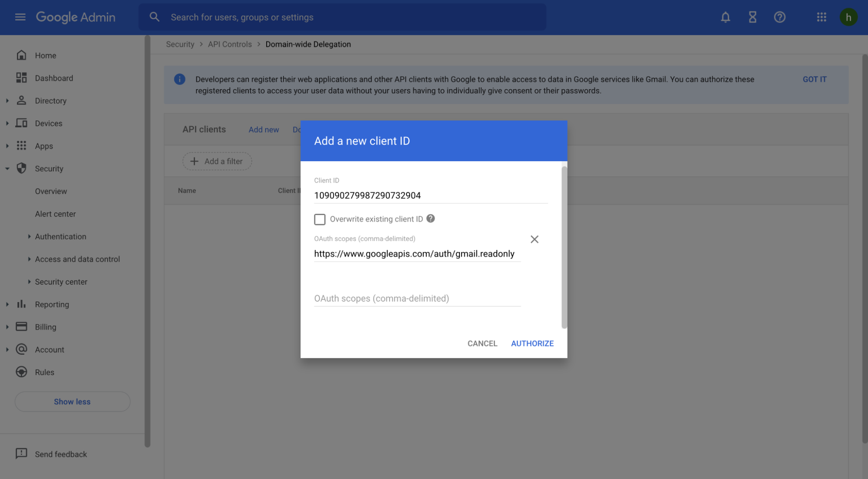Click the search magnifier icon
This screenshot has height=479, width=868.
(154, 17)
